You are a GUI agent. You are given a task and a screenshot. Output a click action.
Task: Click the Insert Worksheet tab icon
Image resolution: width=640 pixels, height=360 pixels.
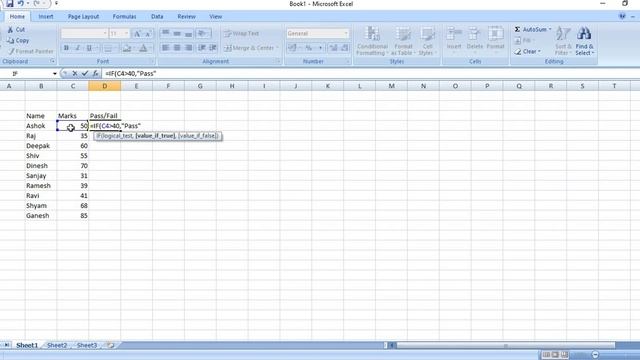tap(111, 345)
